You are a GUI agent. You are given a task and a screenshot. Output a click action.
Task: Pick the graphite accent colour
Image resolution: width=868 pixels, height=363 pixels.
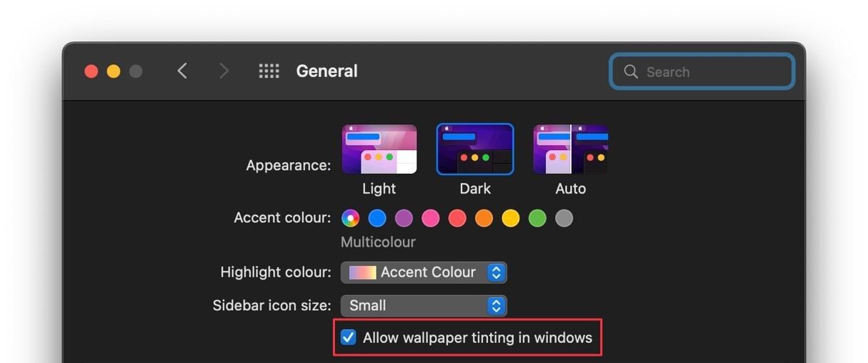(x=564, y=218)
